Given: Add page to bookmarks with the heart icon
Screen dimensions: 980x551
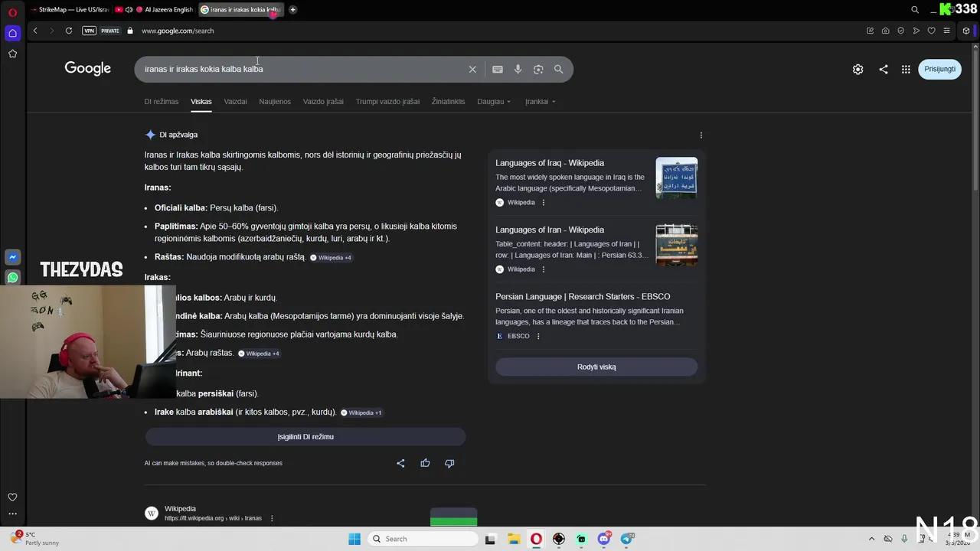Looking at the screenshot, I should [931, 31].
